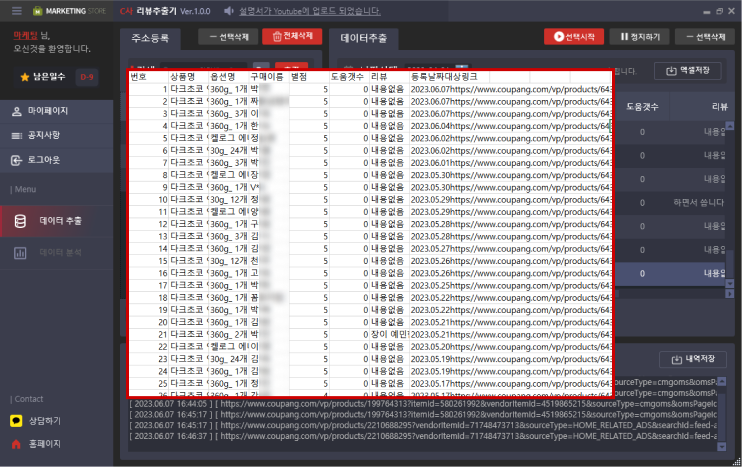
Task: Click the 남은일수 star indicator
Action: (x=25, y=76)
